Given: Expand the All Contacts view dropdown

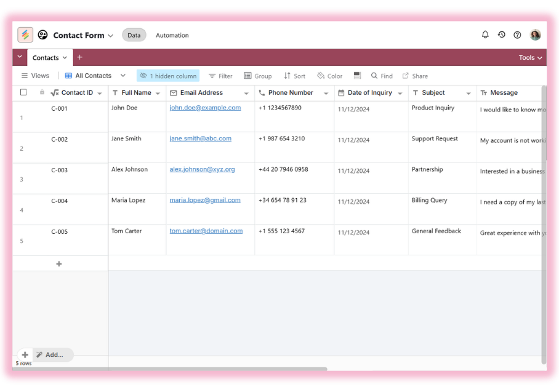Looking at the screenshot, I should pos(123,76).
